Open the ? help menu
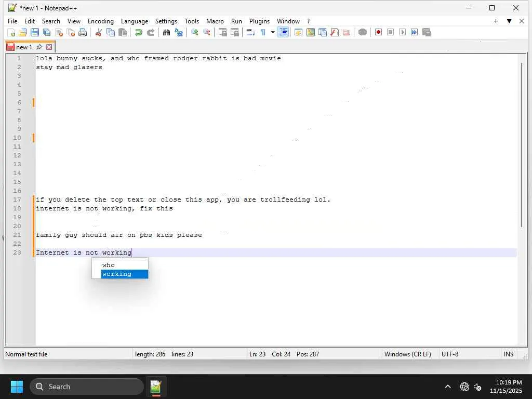The width and height of the screenshot is (532, 399). (x=309, y=21)
